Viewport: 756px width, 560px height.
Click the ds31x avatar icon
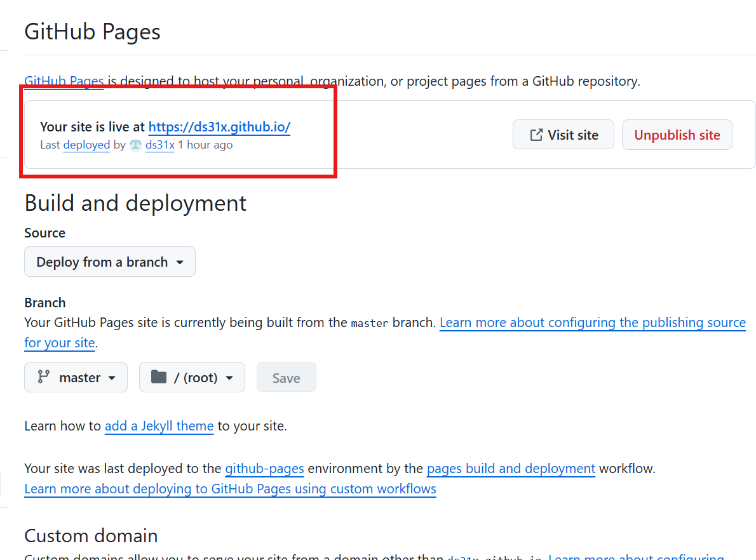point(135,145)
